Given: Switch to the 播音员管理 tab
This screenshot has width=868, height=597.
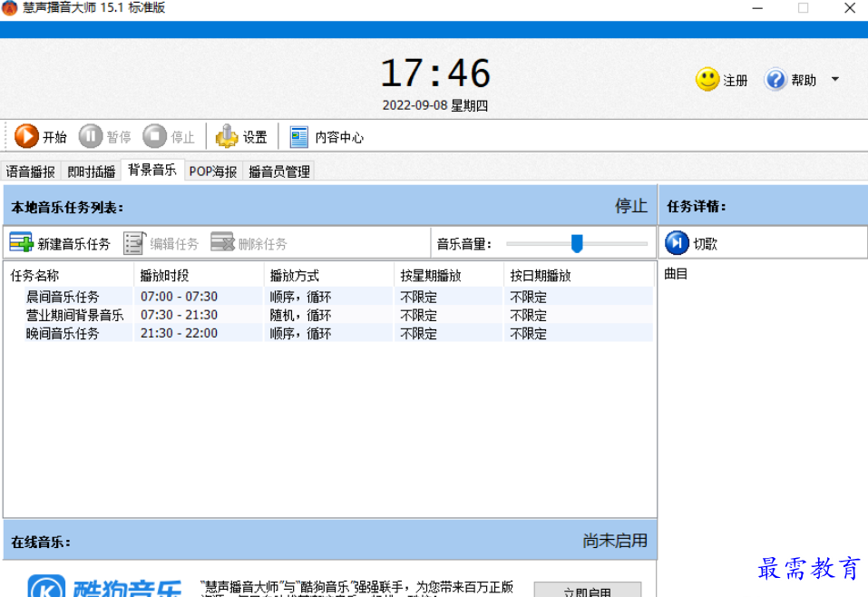Looking at the screenshot, I should pos(278,170).
